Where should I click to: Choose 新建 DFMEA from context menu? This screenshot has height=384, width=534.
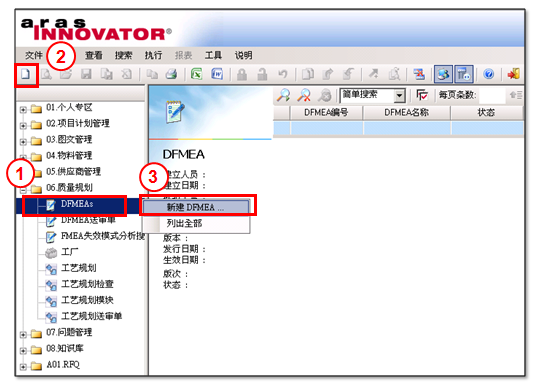(196, 207)
